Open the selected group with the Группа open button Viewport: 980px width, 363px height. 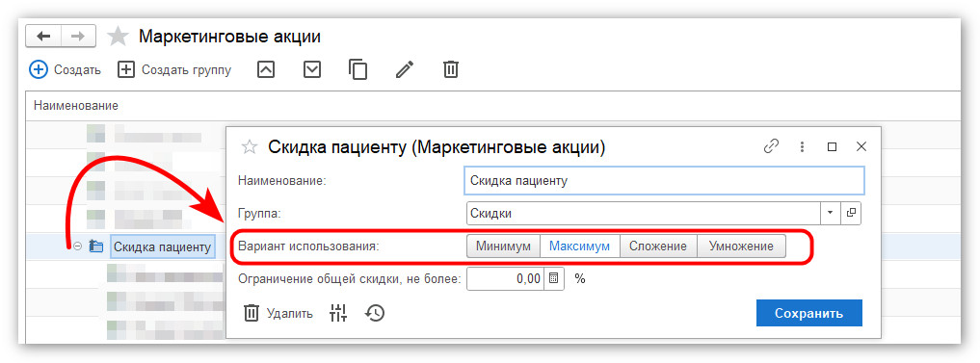tap(851, 213)
